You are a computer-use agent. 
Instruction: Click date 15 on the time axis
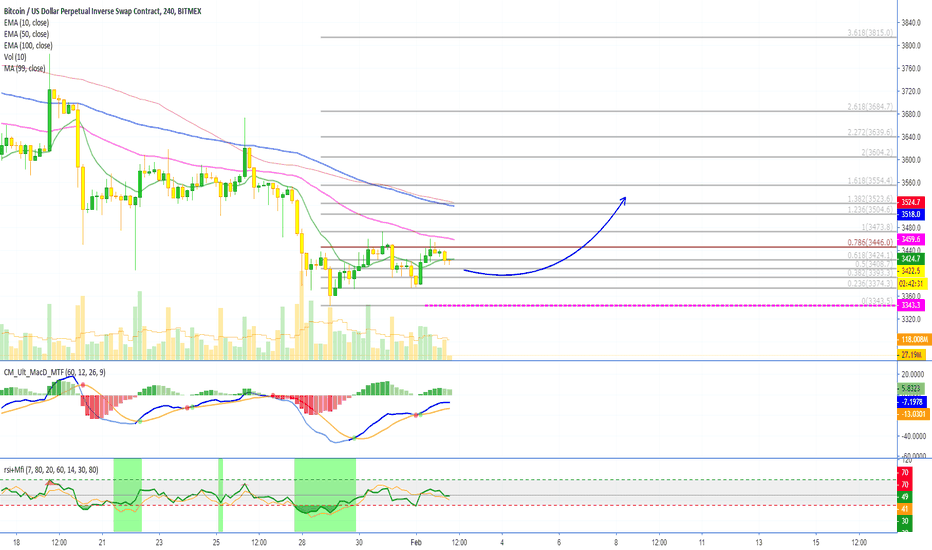point(816,542)
